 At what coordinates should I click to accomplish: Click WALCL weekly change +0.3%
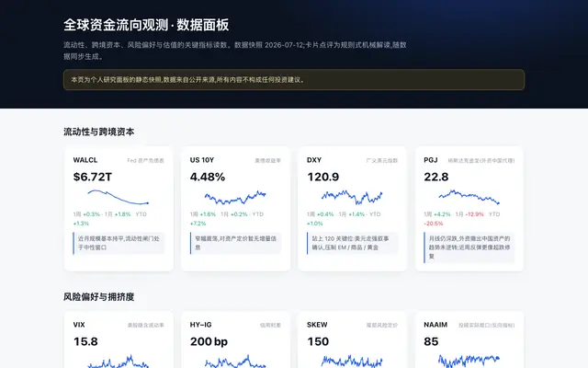point(91,214)
